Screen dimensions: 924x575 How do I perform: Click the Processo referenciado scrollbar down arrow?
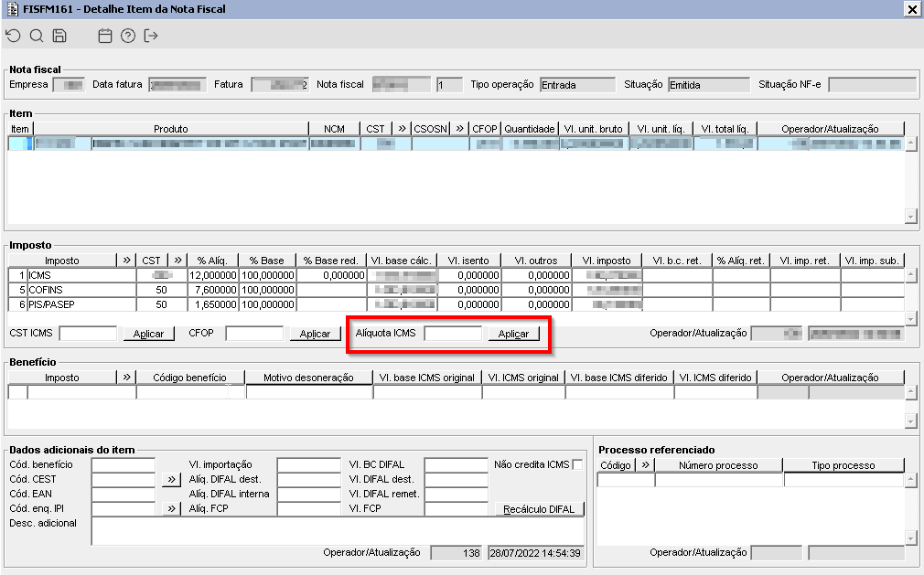tap(911, 538)
